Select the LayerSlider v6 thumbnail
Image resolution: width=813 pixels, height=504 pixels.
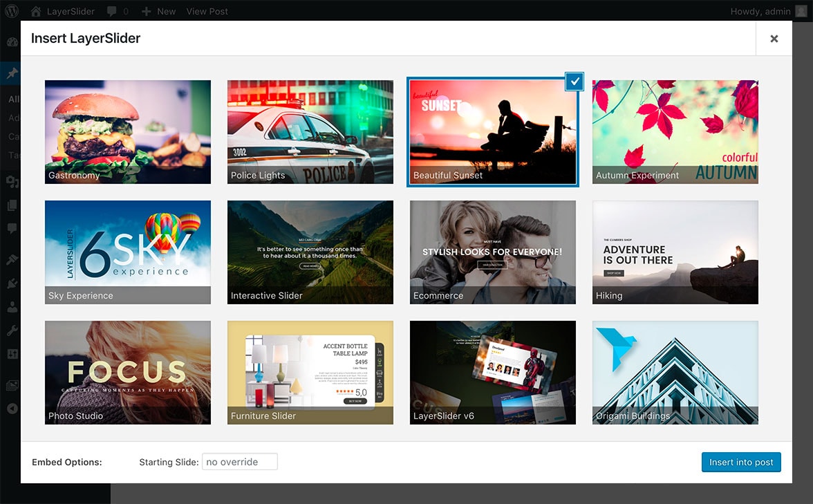492,372
